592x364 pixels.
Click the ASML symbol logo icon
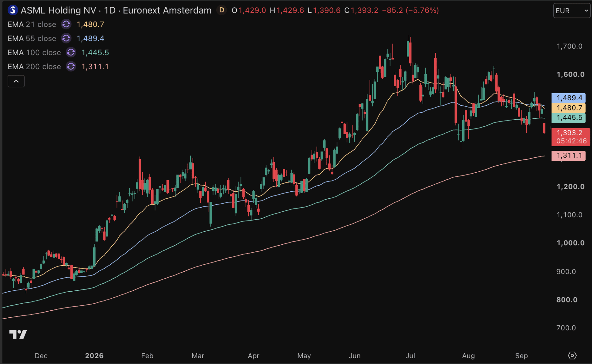click(13, 10)
